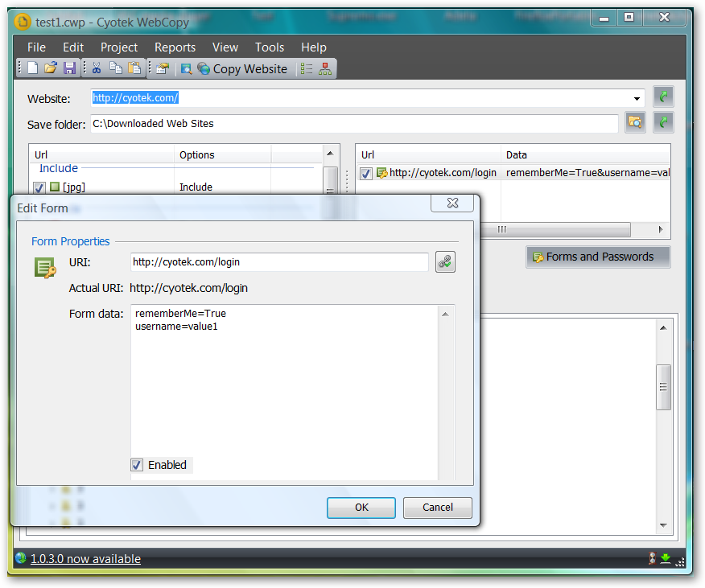Viewport: 705px width, 588px height.
Task: Click lower panel scroll up arrow
Action: click(x=663, y=327)
